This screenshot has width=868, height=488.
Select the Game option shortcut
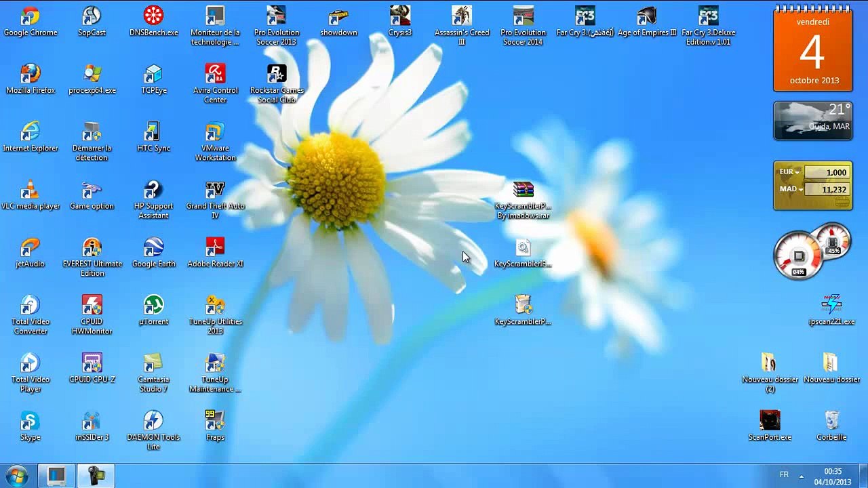pos(92,195)
